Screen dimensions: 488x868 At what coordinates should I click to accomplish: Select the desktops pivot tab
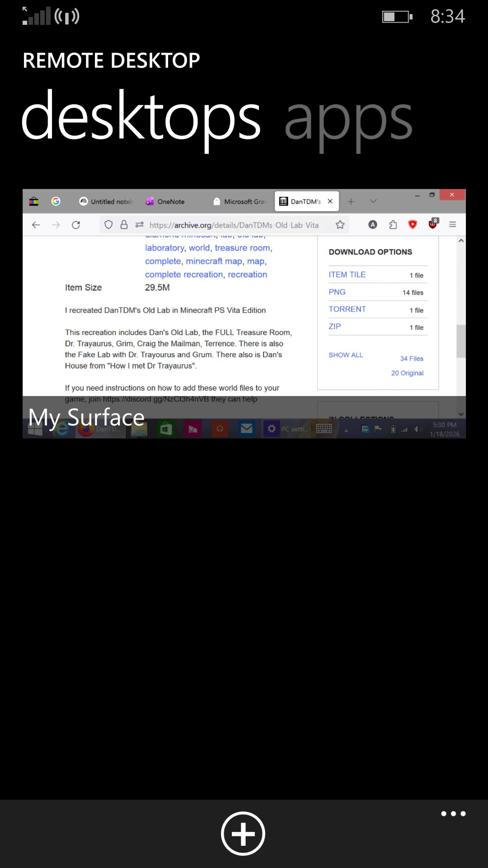[x=141, y=120]
